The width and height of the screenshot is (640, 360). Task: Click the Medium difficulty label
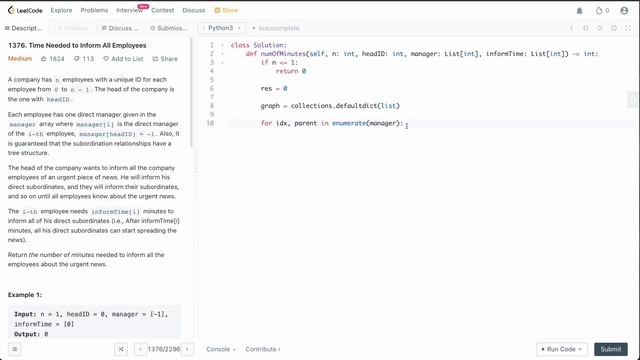(x=20, y=59)
